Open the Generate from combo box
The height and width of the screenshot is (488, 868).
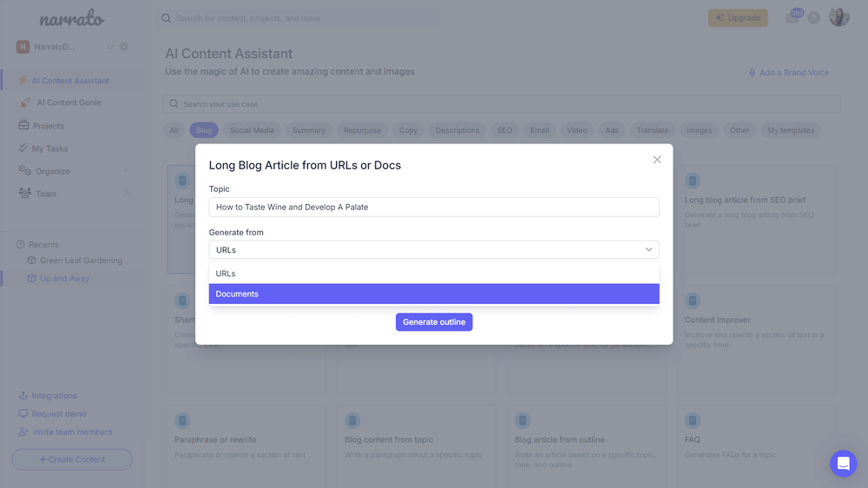point(434,250)
